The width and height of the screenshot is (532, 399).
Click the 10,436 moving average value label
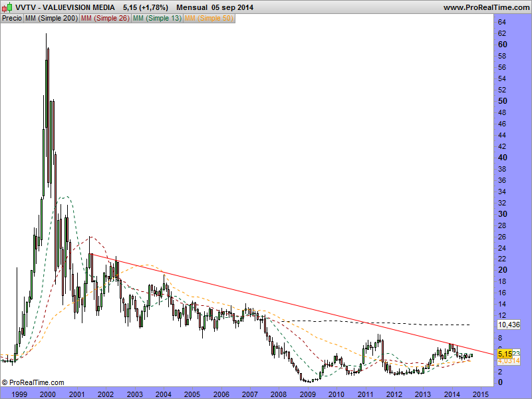click(509, 325)
